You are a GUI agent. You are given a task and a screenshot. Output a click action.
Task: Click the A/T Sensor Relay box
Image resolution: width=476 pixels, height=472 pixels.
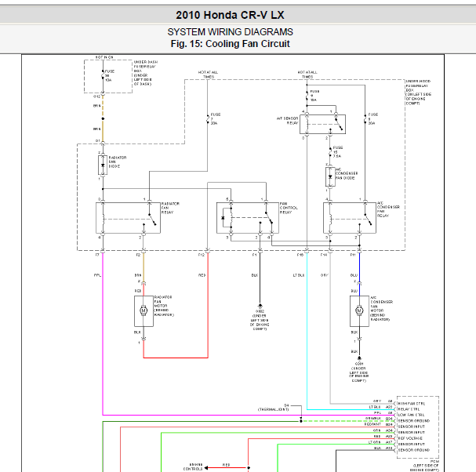coord(322,124)
